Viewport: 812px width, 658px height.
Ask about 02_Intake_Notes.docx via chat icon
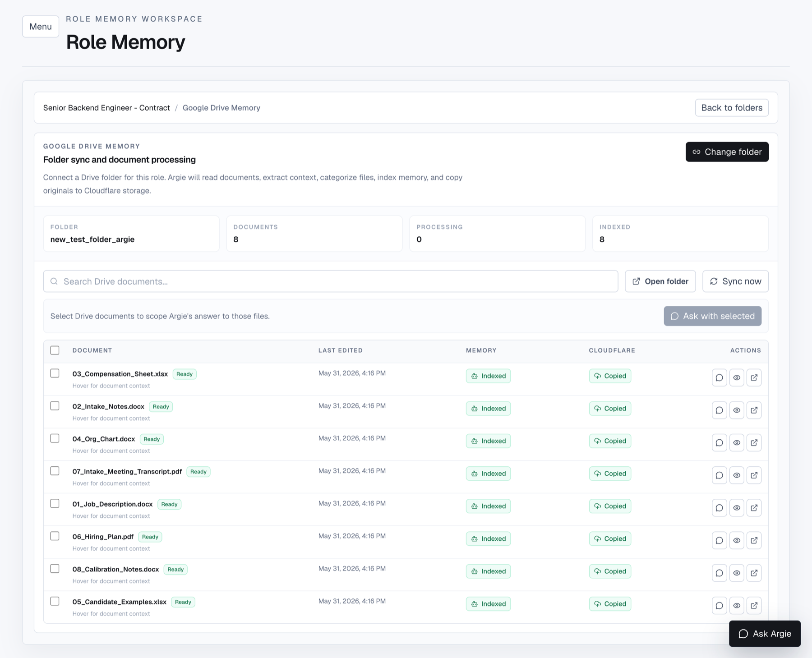coord(719,410)
